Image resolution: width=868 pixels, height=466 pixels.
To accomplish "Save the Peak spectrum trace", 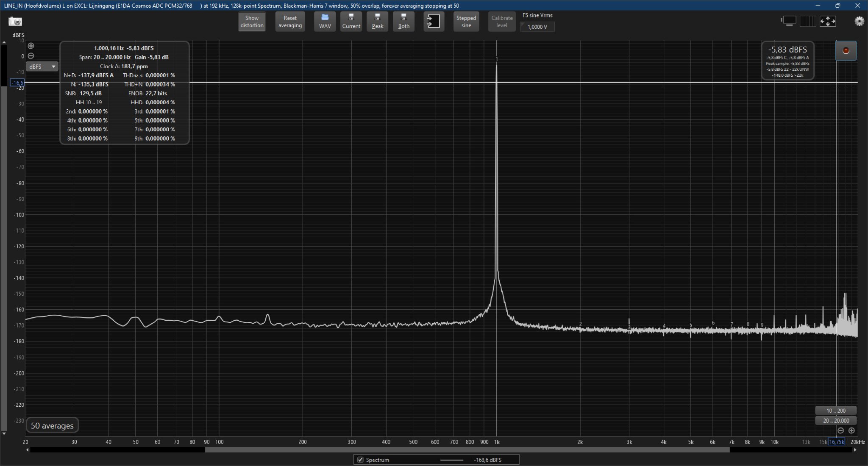I will [377, 22].
